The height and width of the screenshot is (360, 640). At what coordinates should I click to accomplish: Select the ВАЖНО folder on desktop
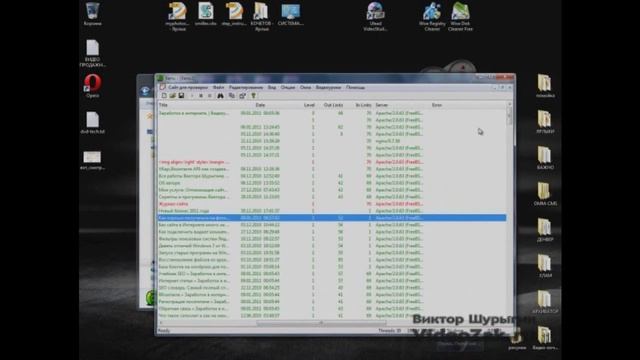point(544,158)
